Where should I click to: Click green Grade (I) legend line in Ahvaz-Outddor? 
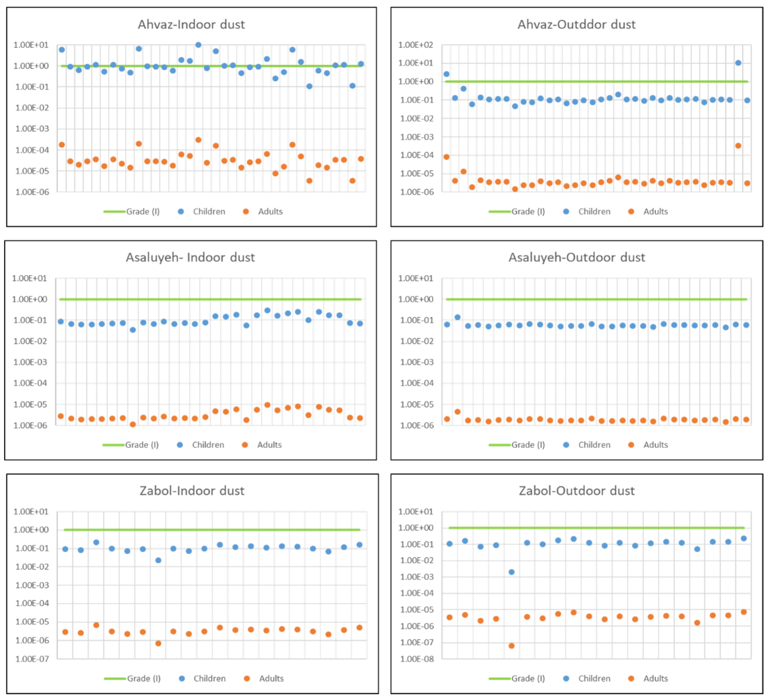[499, 211]
